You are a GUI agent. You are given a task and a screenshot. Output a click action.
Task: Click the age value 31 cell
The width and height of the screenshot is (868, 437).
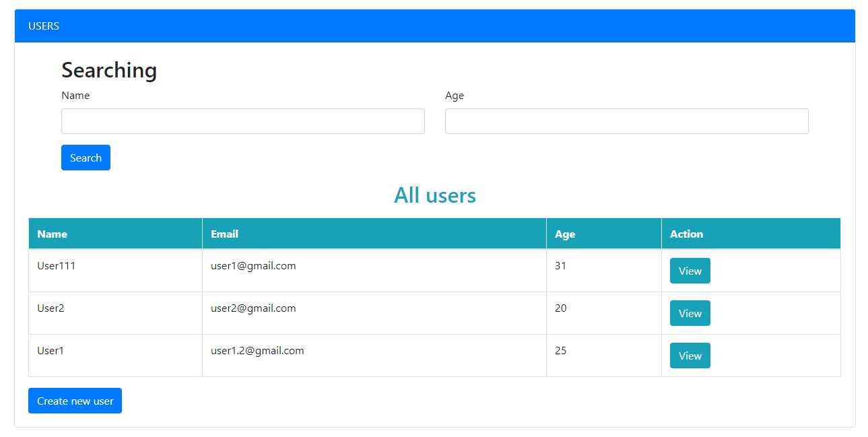(x=561, y=266)
